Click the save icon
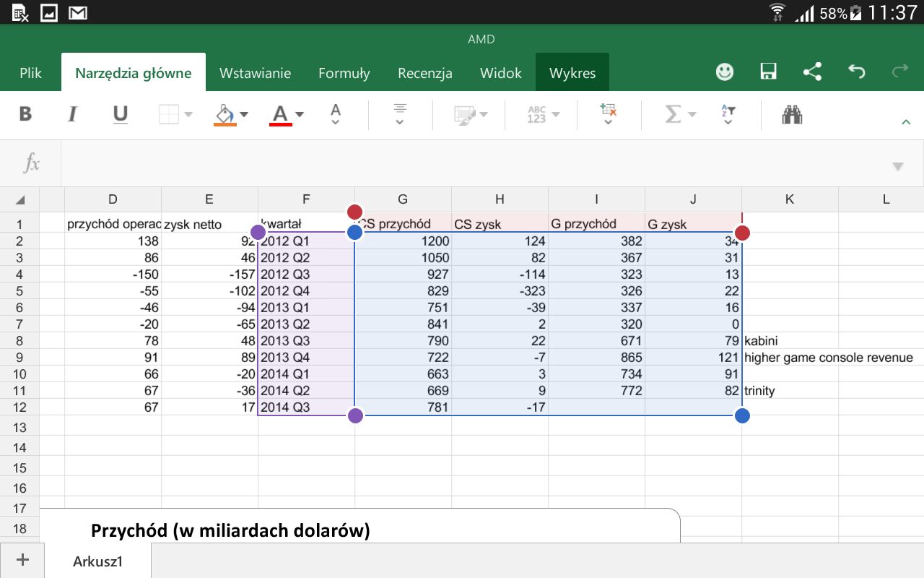 [x=768, y=72]
